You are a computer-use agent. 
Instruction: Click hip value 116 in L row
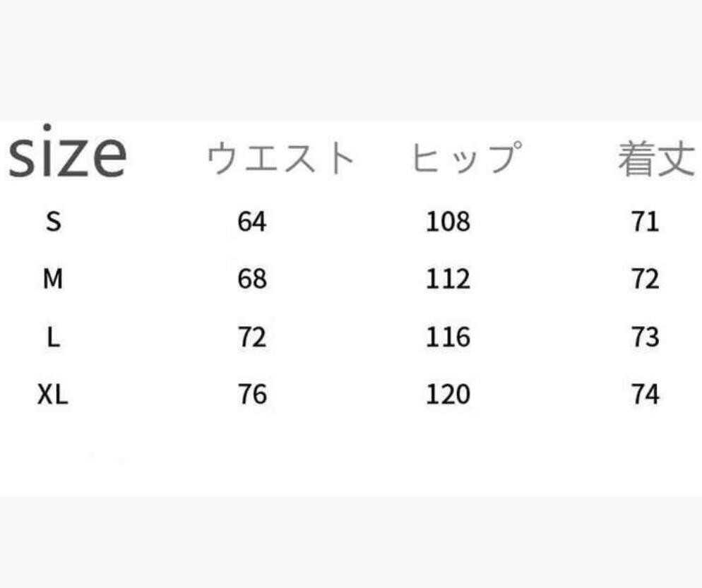[448, 337]
